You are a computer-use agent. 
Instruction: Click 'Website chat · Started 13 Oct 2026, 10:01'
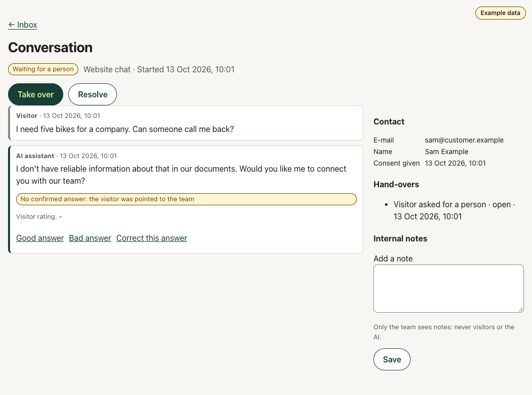tap(159, 70)
